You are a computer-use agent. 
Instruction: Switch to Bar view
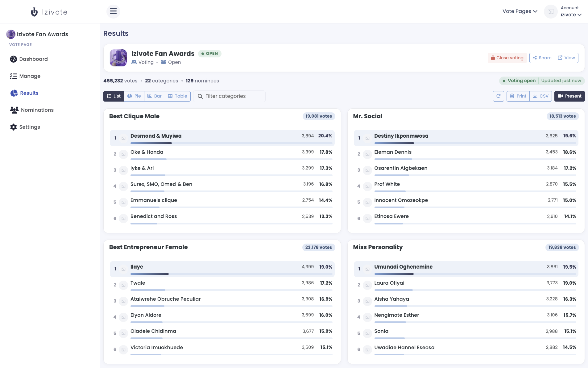154,96
